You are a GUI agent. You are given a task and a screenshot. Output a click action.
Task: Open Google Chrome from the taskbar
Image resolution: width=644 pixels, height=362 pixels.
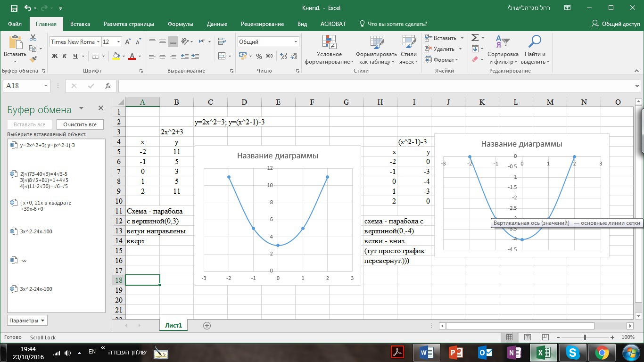click(x=602, y=352)
